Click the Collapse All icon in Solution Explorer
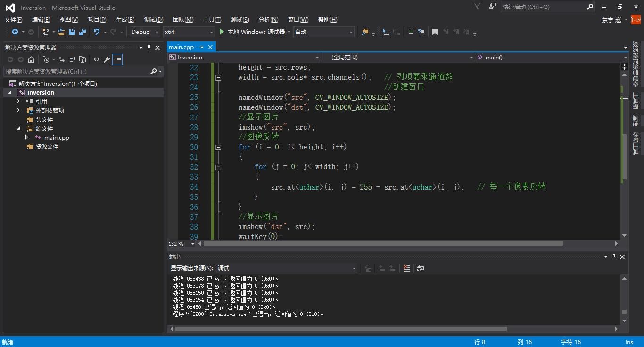 coord(72,59)
